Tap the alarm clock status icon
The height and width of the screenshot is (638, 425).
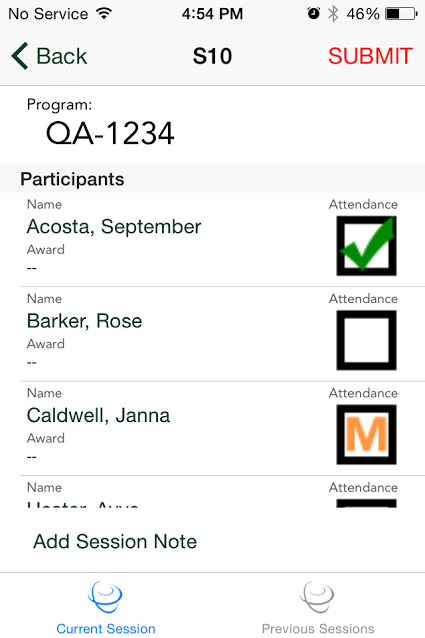click(313, 13)
